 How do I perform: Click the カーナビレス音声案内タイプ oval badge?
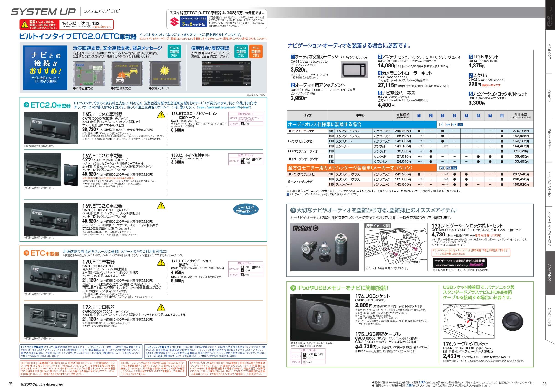(x=246, y=209)
